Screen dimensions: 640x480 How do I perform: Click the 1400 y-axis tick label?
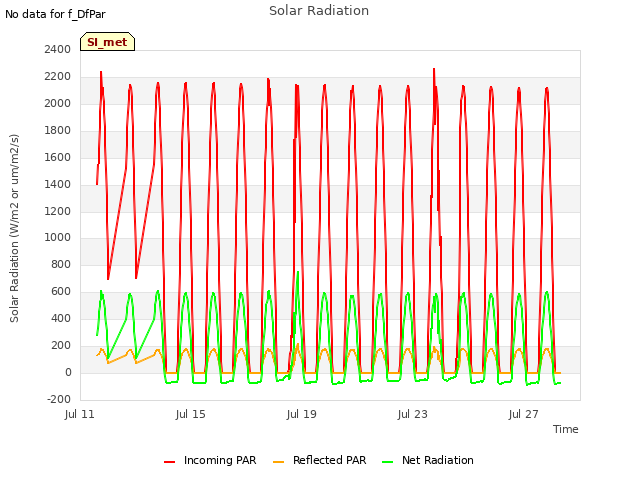(58, 184)
